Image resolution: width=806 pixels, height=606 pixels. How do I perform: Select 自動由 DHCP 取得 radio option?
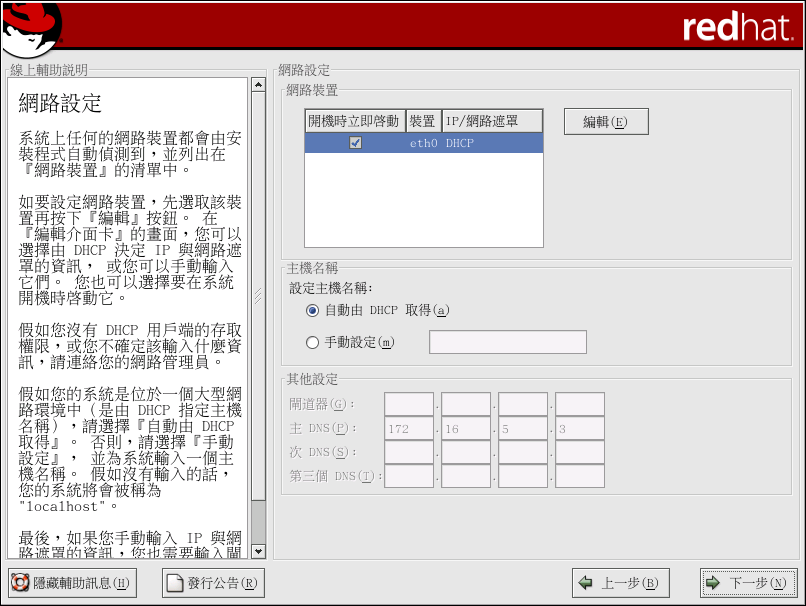pyautogui.click(x=313, y=311)
